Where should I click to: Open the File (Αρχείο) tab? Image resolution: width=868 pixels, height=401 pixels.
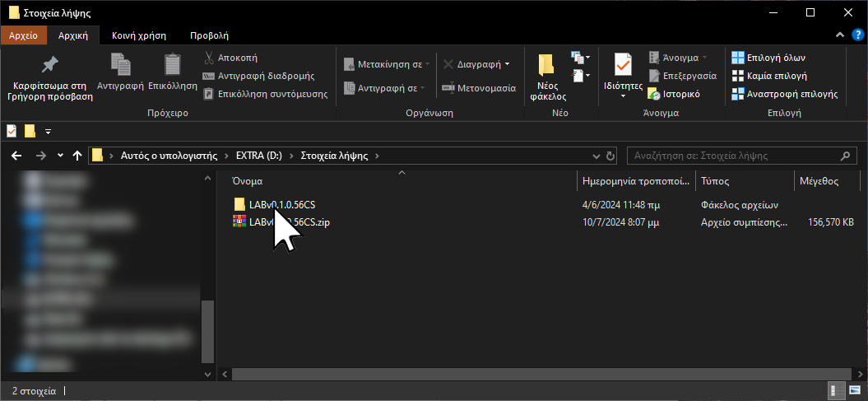(x=24, y=35)
